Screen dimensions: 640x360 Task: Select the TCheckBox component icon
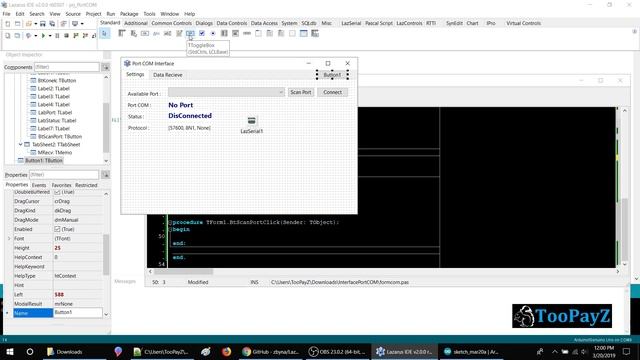click(x=202, y=33)
